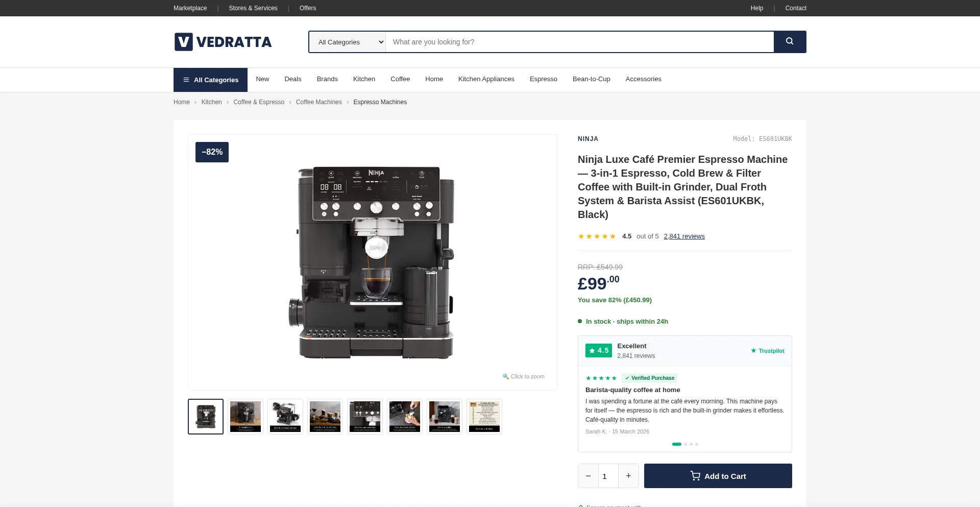Image resolution: width=980 pixels, height=507 pixels.
Task: Click the 'Click to zoom' magnifier icon
Action: pos(506,376)
